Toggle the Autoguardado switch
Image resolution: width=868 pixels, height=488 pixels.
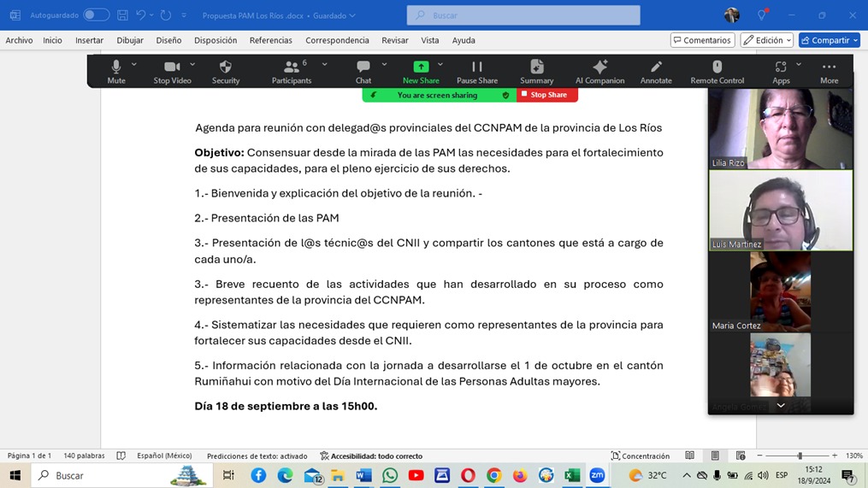tap(96, 15)
